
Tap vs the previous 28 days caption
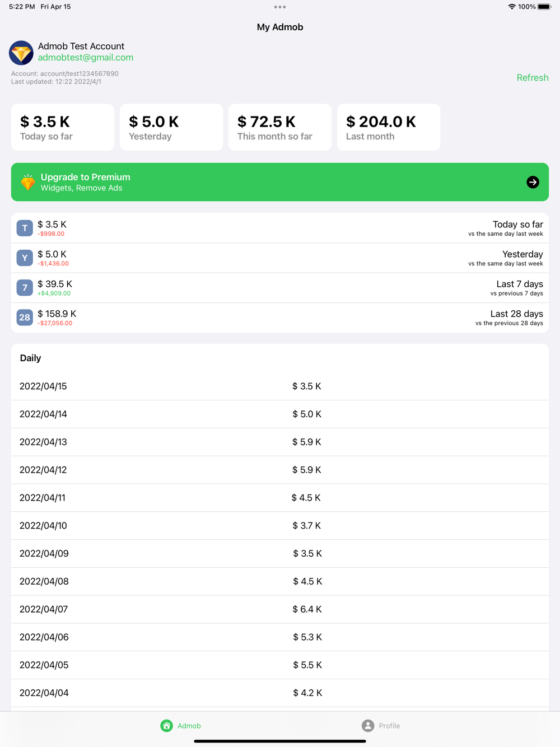coord(509,323)
